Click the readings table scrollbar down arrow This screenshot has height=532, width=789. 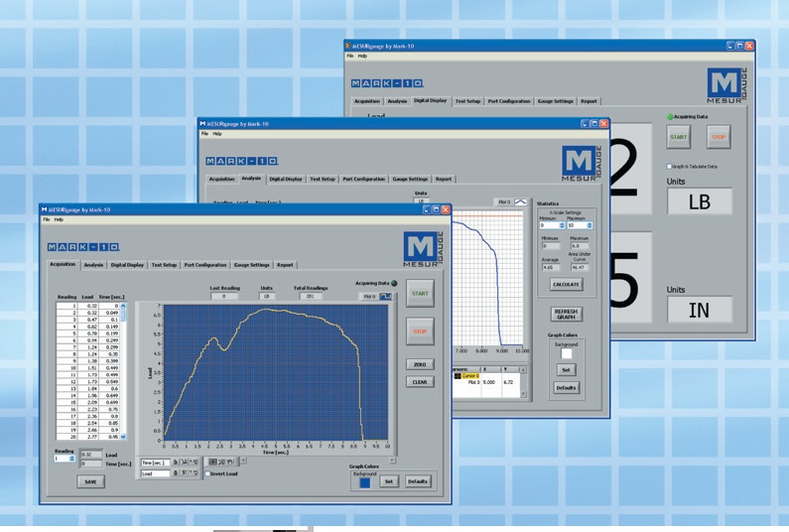125,436
